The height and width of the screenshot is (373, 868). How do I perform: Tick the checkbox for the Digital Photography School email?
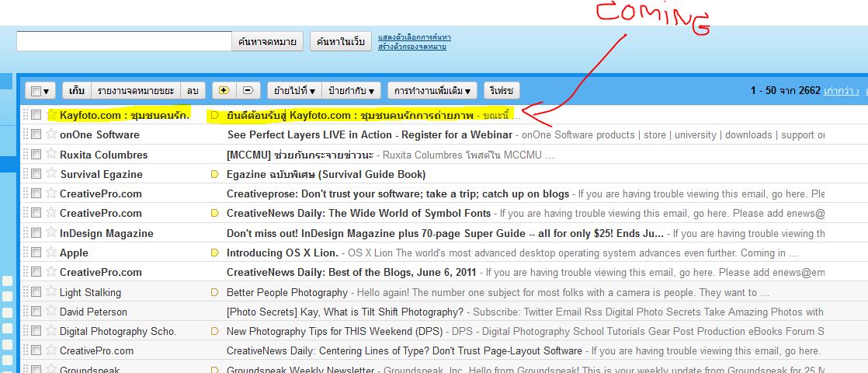point(36,332)
